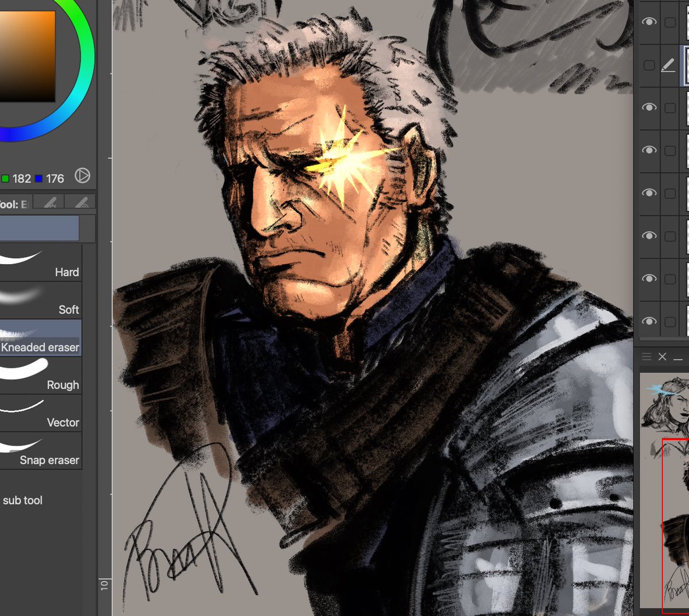Minimize the Navigator panel with the dash icon
The height and width of the screenshot is (616, 689).
point(678,358)
